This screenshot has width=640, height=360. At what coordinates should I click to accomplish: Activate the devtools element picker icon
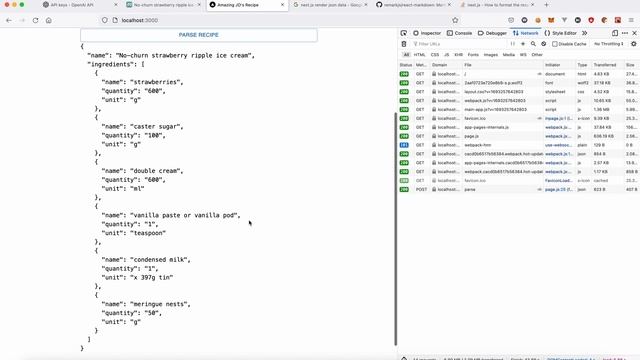404,33
